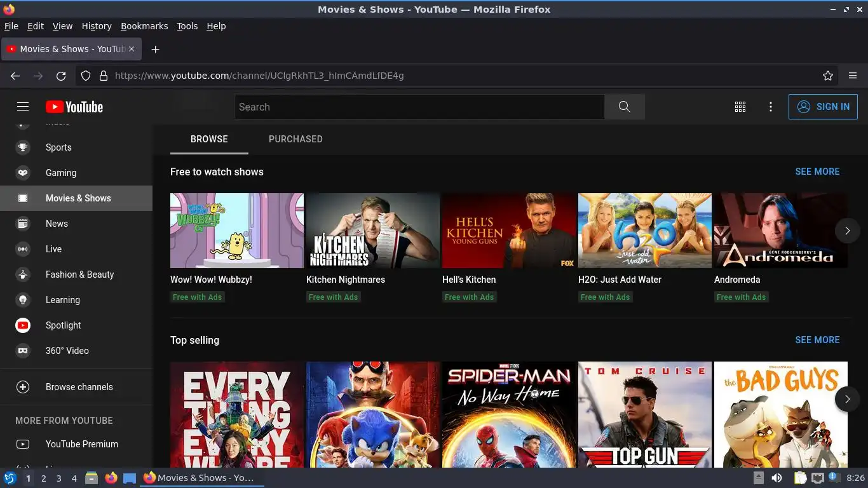The image size is (868, 488).
Task: Close the Movies & Shows tab
Action: click(132, 49)
